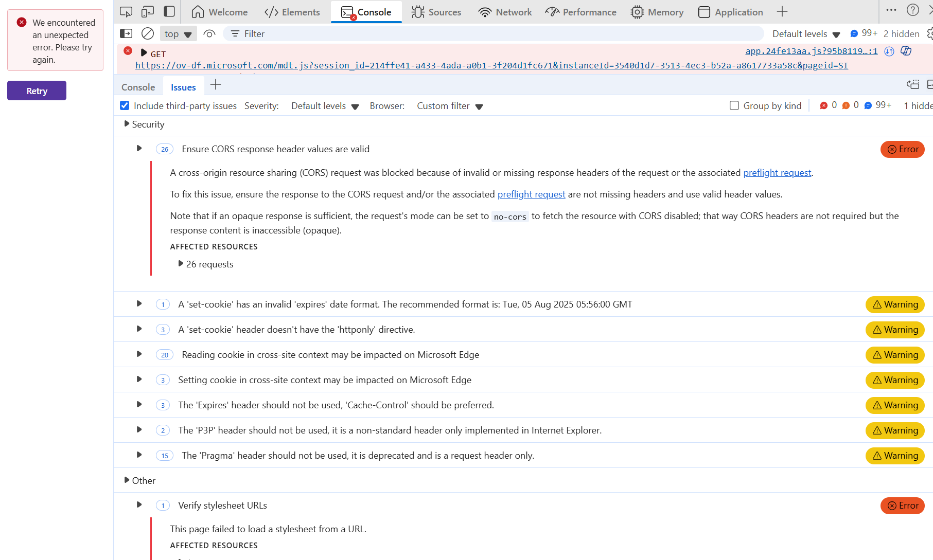Collapse the Security category
Viewport: 933px width, 560px height.
127,124
